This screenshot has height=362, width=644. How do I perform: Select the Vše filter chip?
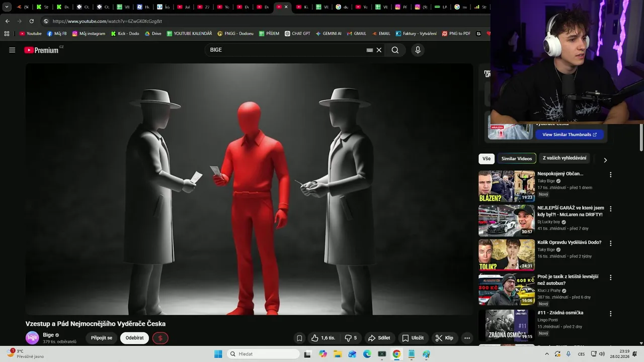487,158
